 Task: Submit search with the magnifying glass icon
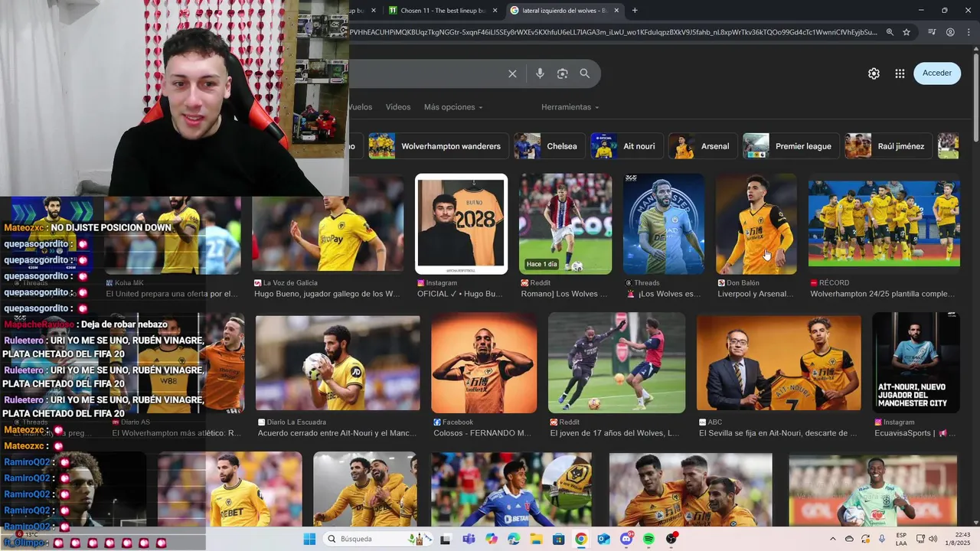585,73
